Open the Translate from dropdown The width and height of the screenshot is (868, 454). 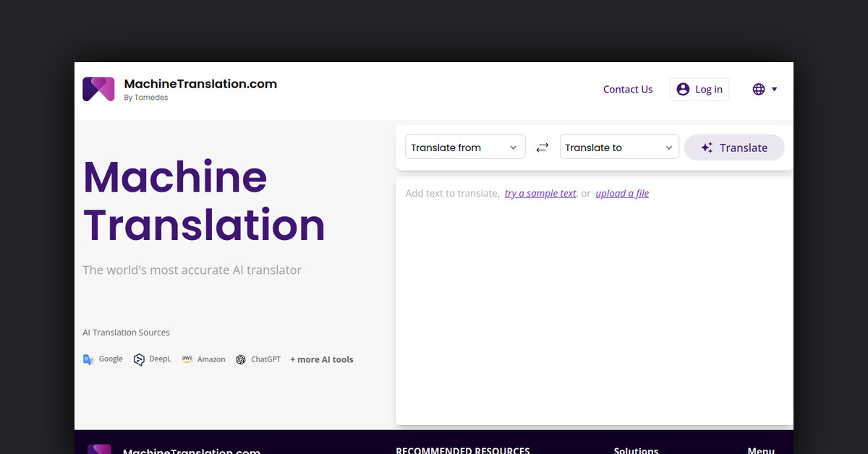[x=465, y=147]
